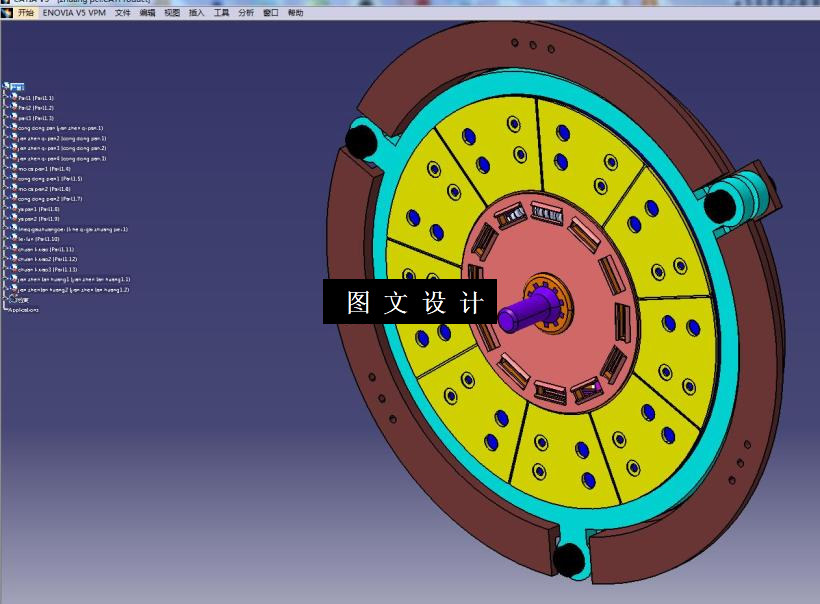Viewport: 820px width, 604px height.
Task: Click the part icon of Part1 (Part1.1)
Action: coord(14,97)
